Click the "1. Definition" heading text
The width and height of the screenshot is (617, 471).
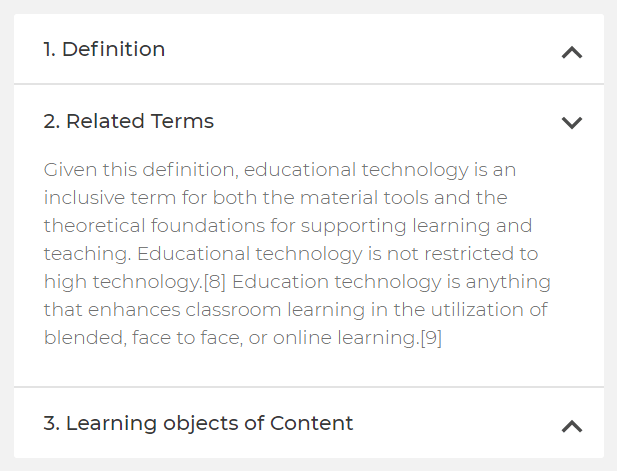pyautogui.click(x=104, y=49)
